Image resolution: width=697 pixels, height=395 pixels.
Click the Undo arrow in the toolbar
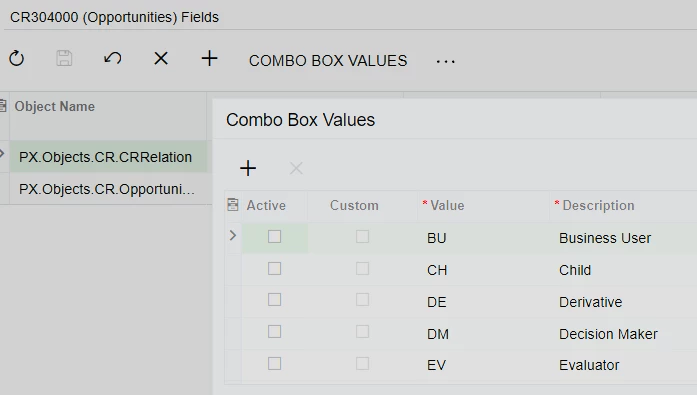(x=112, y=58)
